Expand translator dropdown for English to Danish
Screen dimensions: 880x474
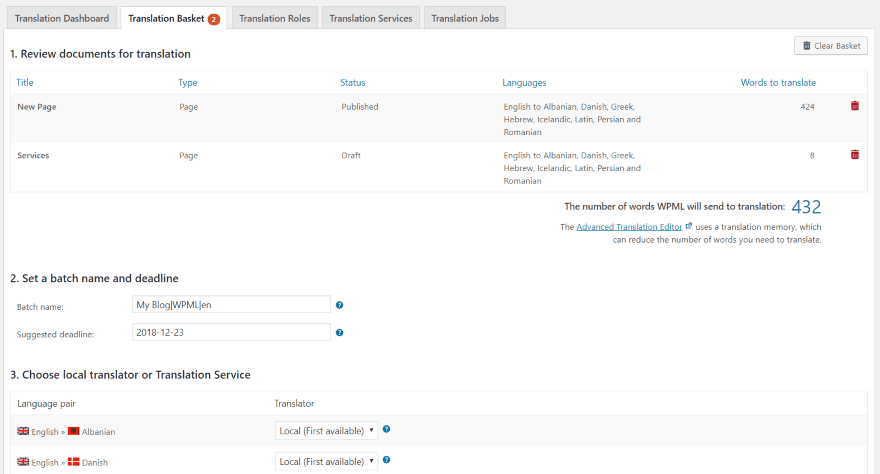pos(326,462)
